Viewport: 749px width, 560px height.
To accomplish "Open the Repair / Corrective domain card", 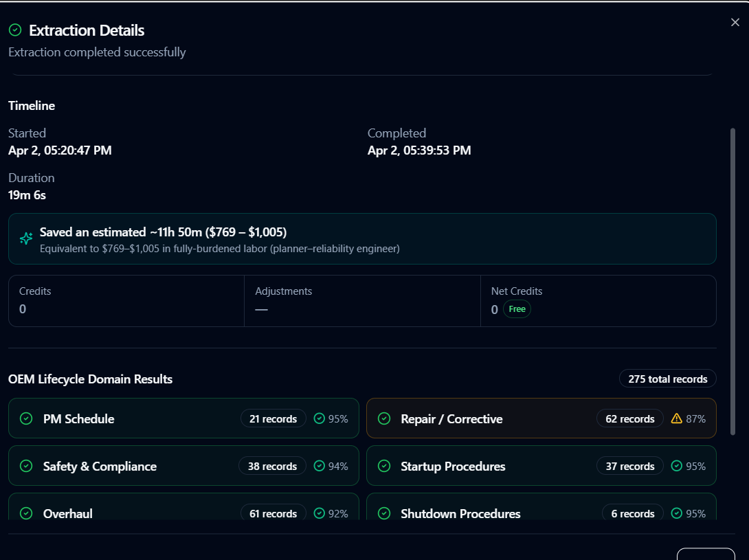I will point(541,418).
